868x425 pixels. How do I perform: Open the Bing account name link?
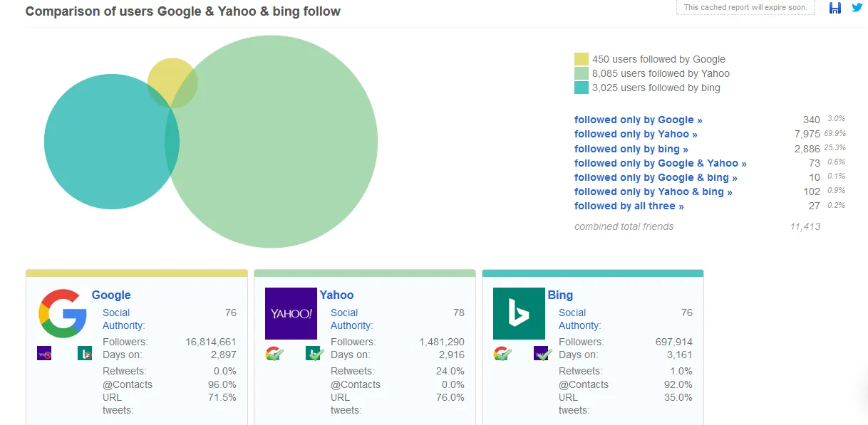560,295
